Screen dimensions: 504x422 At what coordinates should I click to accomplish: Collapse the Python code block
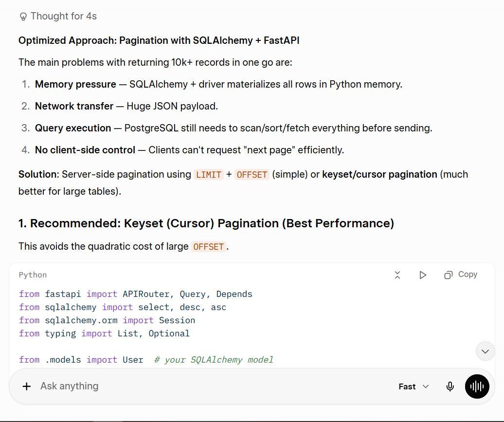[x=397, y=275]
